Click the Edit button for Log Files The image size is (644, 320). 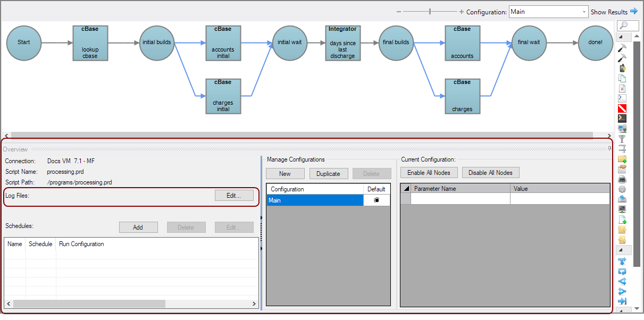(x=234, y=196)
